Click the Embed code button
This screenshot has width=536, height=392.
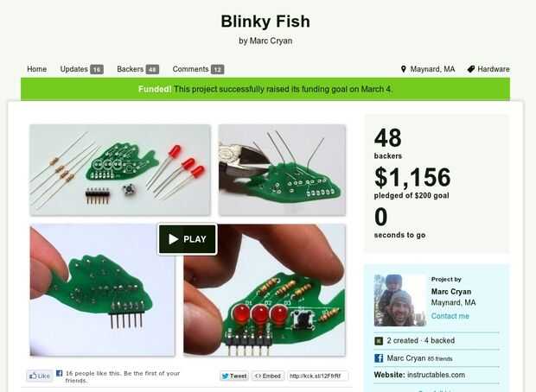(268, 376)
